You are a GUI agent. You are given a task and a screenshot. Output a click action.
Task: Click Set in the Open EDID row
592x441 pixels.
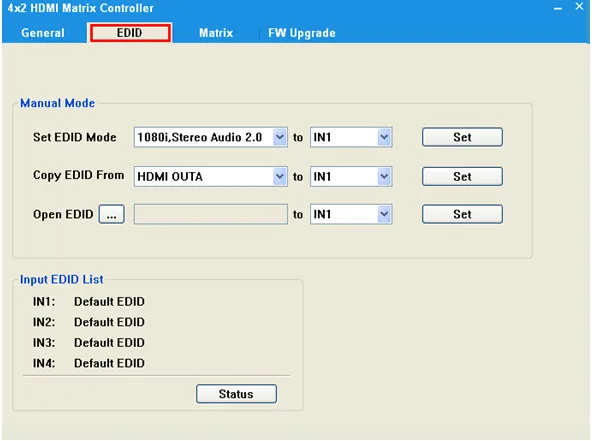coord(462,214)
